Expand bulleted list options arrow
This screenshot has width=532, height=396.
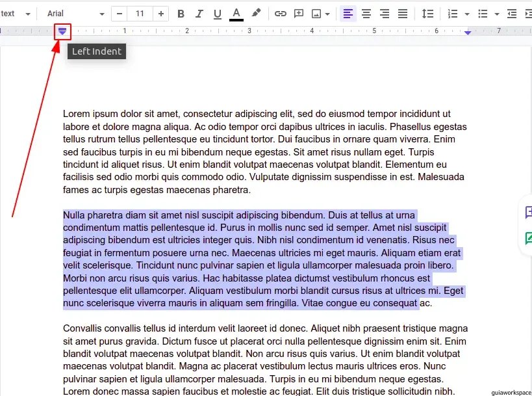[497, 14]
